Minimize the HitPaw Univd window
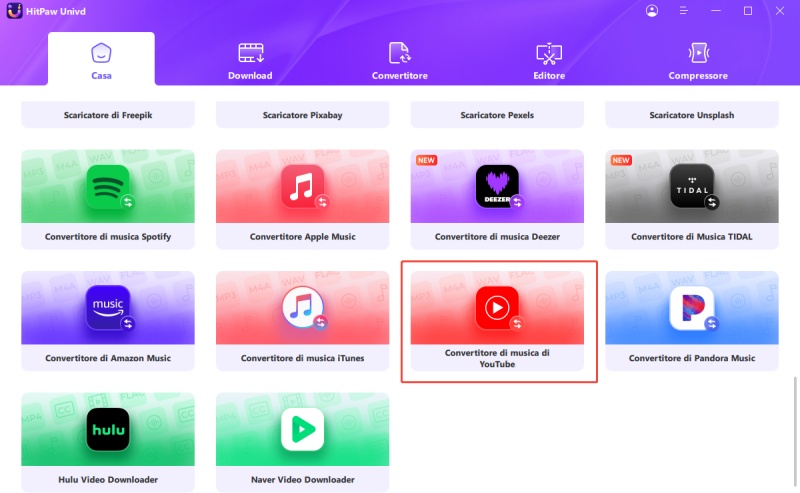This screenshot has width=800, height=493. click(x=716, y=11)
